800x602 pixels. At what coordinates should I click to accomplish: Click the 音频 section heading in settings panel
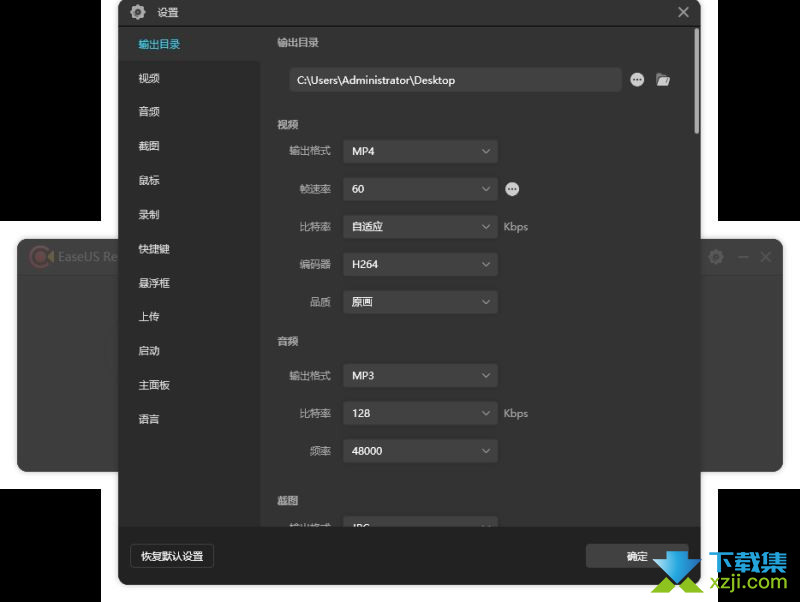288,341
